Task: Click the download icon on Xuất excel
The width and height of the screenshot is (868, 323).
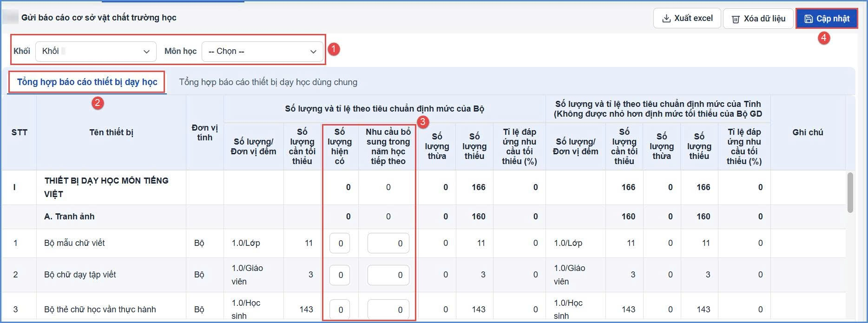Action: (x=666, y=19)
